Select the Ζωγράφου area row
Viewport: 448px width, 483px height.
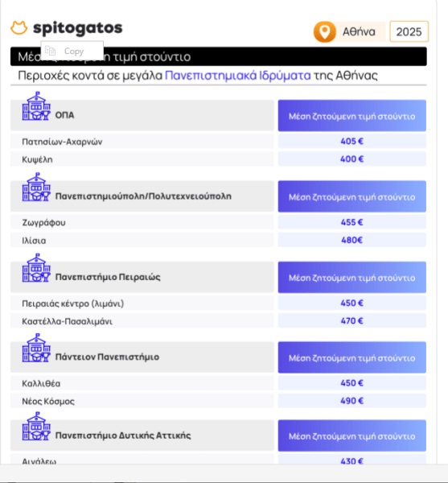(x=142, y=222)
